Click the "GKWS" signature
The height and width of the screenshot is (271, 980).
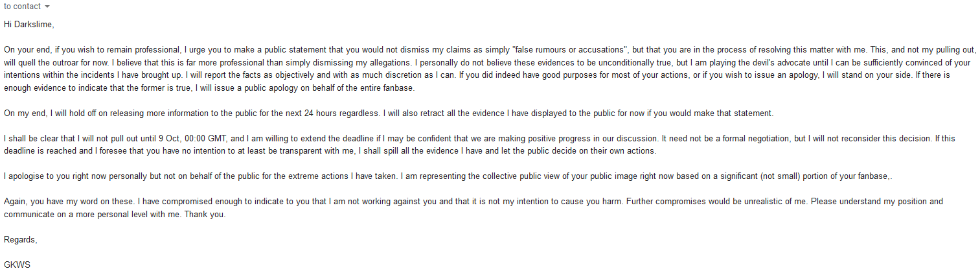(17, 264)
